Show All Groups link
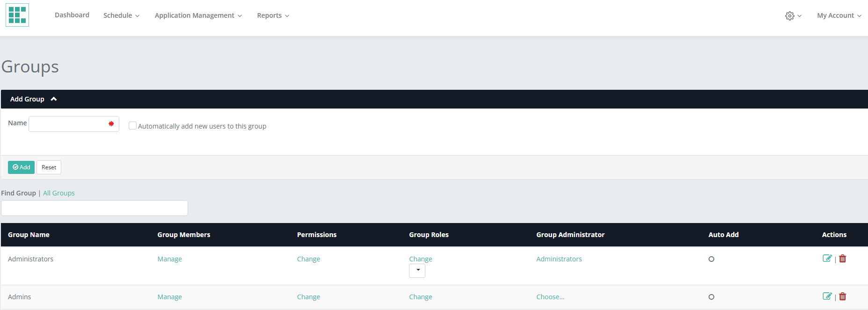The image size is (868, 310). [59, 193]
